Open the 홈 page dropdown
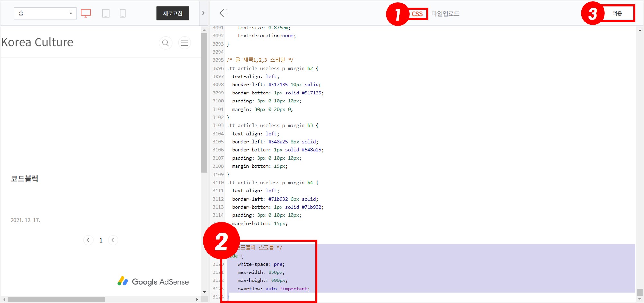The height and width of the screenshot is (303, 644). click(45, 13)
